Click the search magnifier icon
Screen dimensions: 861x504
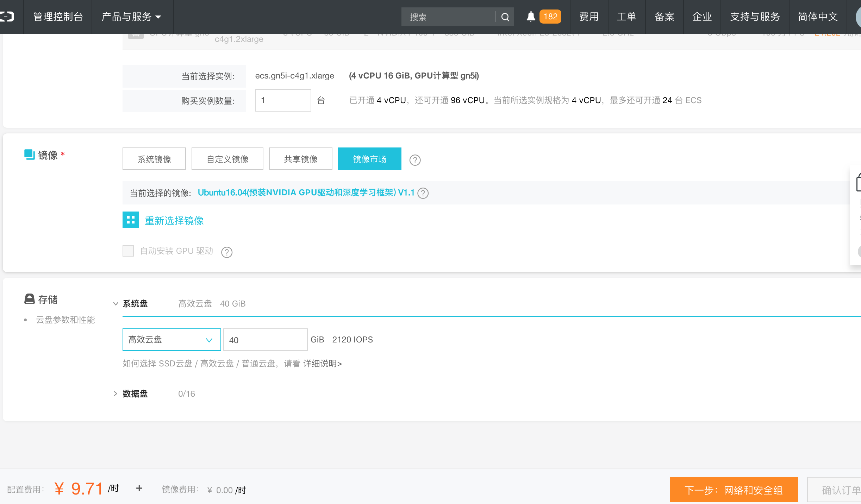505,17
